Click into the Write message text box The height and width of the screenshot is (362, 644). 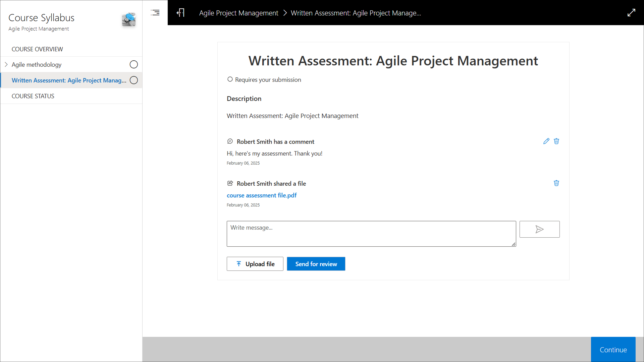[371, 234]
